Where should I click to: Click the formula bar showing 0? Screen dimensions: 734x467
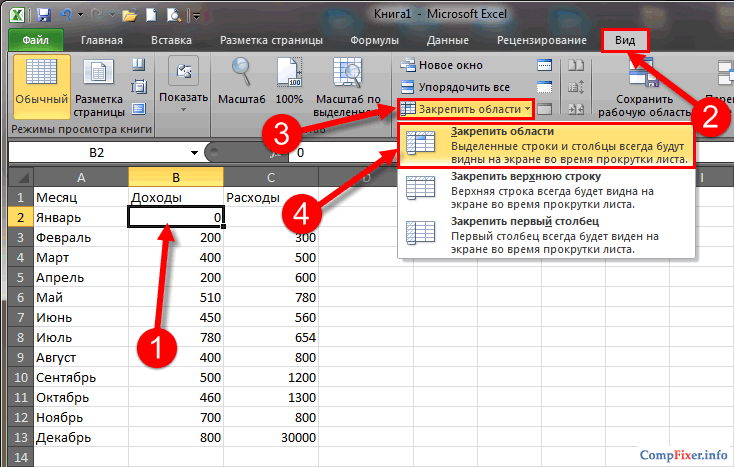pyautogui.click(x=510, y=153)
